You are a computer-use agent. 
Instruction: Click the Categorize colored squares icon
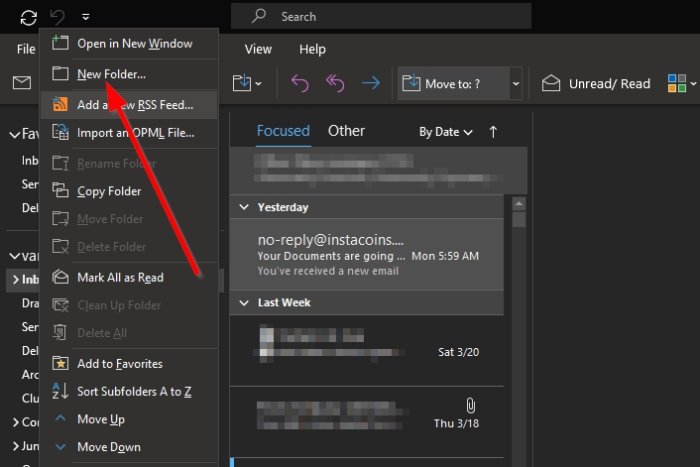click(x=677, y=83)
